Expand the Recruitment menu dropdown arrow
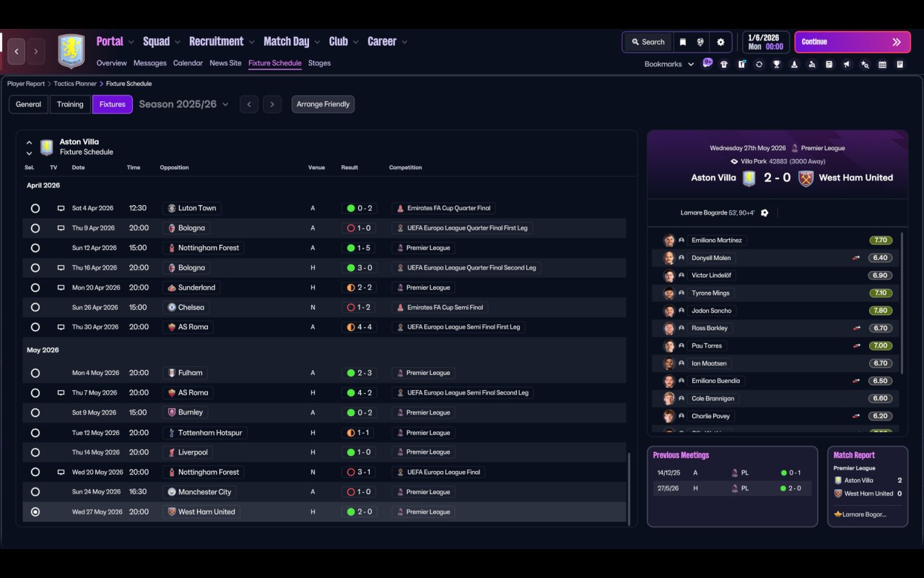This screenshot has width=924, height=578. pos(251,43)
